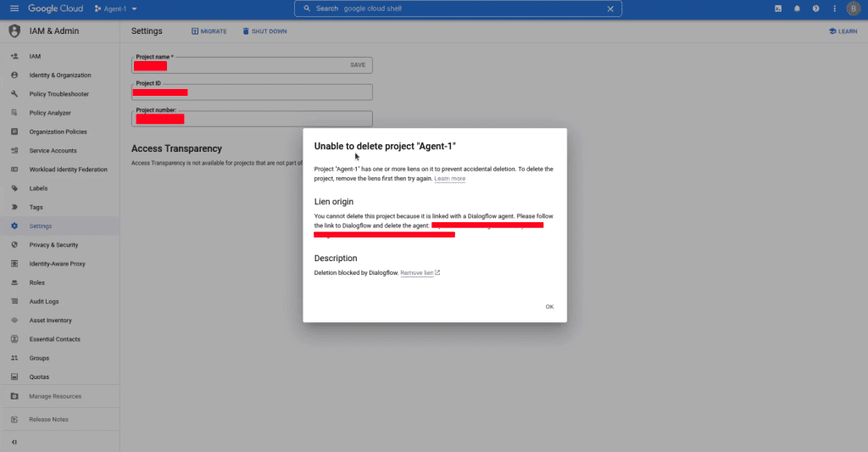Click the Remove lien link
The width and height of the screenshot is (868, 452).
(420, 272)
